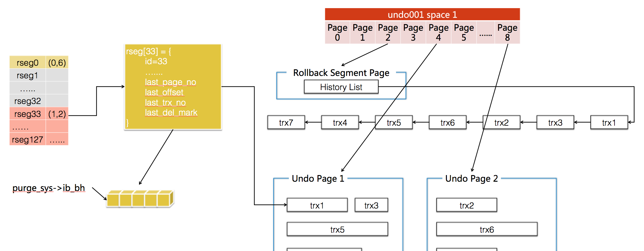Click the id=33 field
The height and width of the screenshot is (251, 644).
[x=156, y=61]
